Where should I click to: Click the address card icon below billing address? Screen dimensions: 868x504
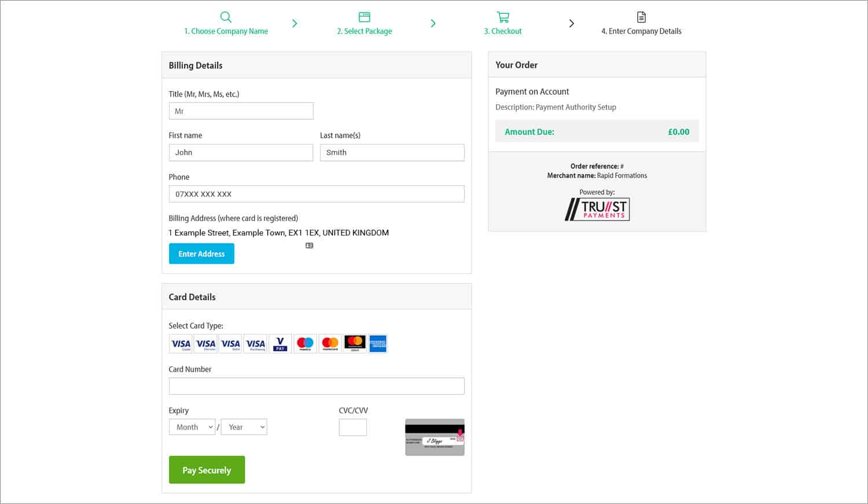[310, 245]
